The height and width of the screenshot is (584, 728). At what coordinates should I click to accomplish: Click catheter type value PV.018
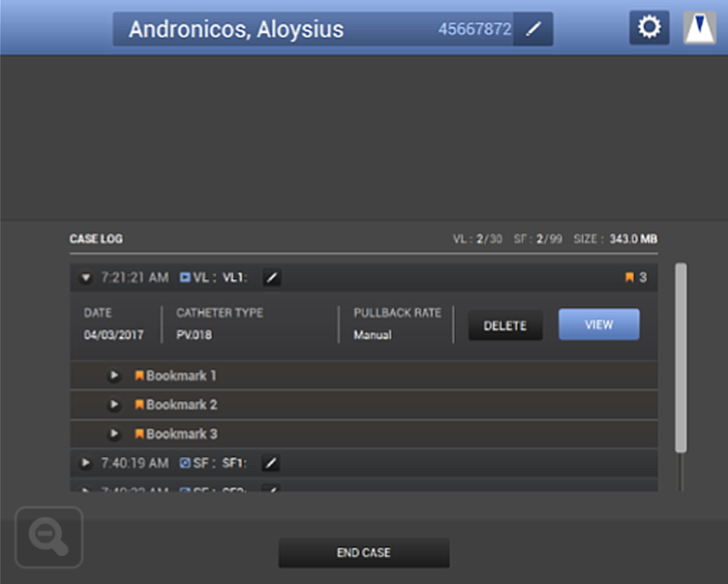click(194, 334)
